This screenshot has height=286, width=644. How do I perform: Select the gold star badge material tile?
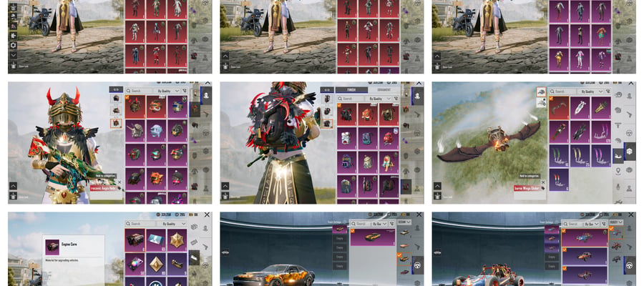(177, 240)
